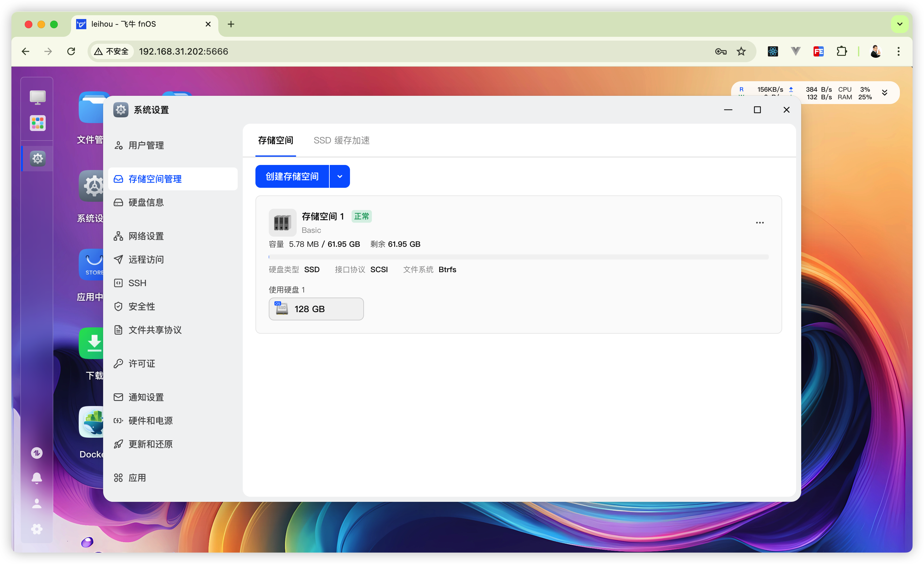This screenshot has width=924, height=564.
Task: Switch to SSD 缓存加速 tab
Action: [x=341, y=140]
